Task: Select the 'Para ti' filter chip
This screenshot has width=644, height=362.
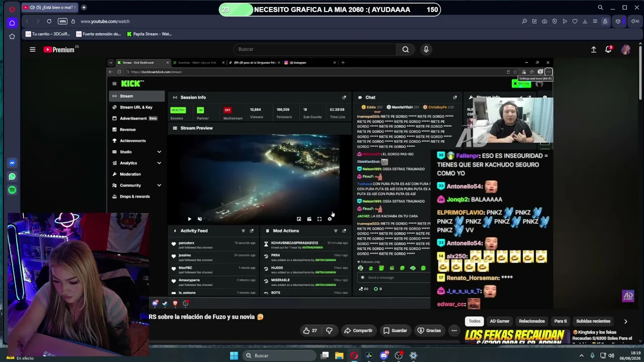Action: (560, 321)
